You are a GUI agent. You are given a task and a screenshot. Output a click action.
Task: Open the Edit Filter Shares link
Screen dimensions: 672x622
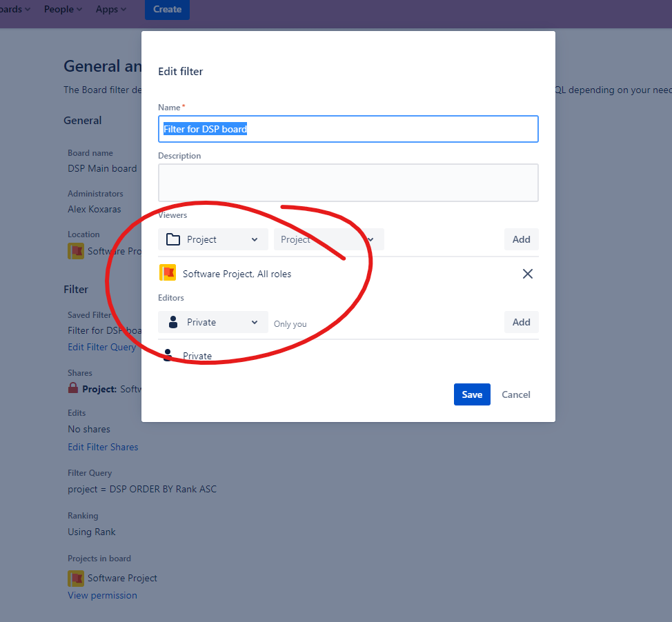(103, 448)
